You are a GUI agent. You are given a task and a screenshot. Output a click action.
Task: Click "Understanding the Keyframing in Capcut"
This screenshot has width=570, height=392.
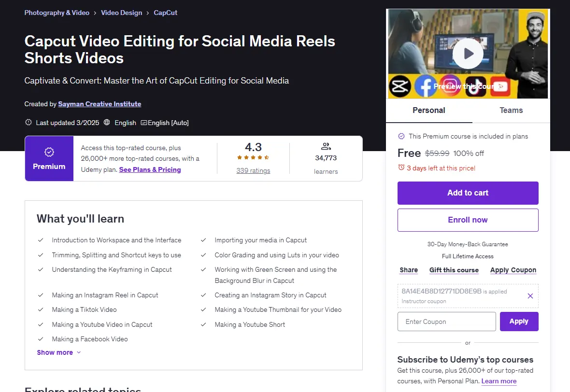[112, 269]
